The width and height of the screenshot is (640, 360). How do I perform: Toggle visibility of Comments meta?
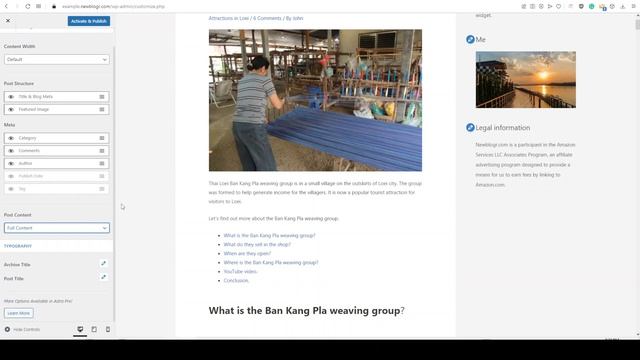coord(11,151)
